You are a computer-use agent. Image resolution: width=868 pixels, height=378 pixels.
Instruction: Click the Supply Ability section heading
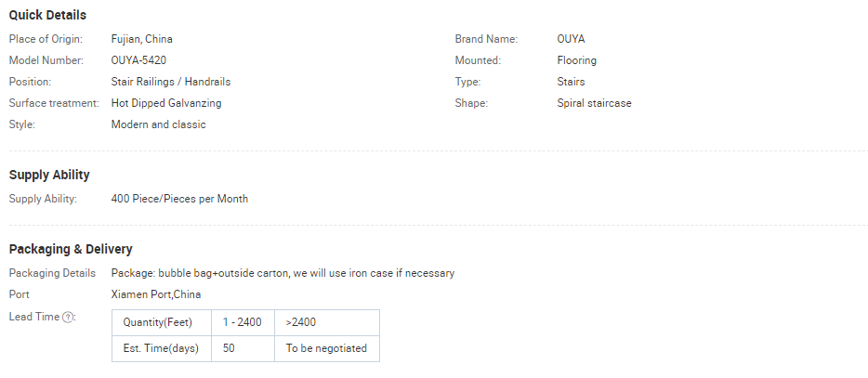click(49, 175)
